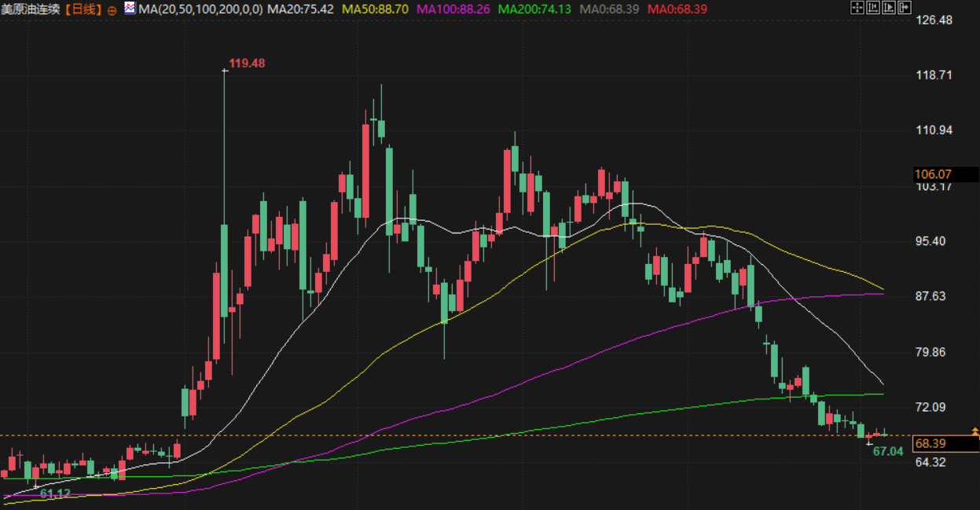This screenshot has height=510, width=980.
Task: Click the first four-dot grid toolbar icon
Action: click(857, 8)
